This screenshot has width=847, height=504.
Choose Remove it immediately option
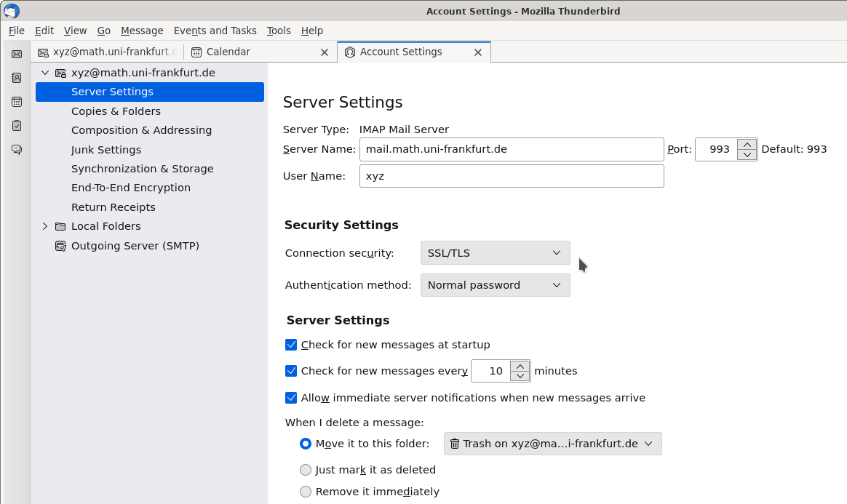pyautogui.click(x=306, y=492)
